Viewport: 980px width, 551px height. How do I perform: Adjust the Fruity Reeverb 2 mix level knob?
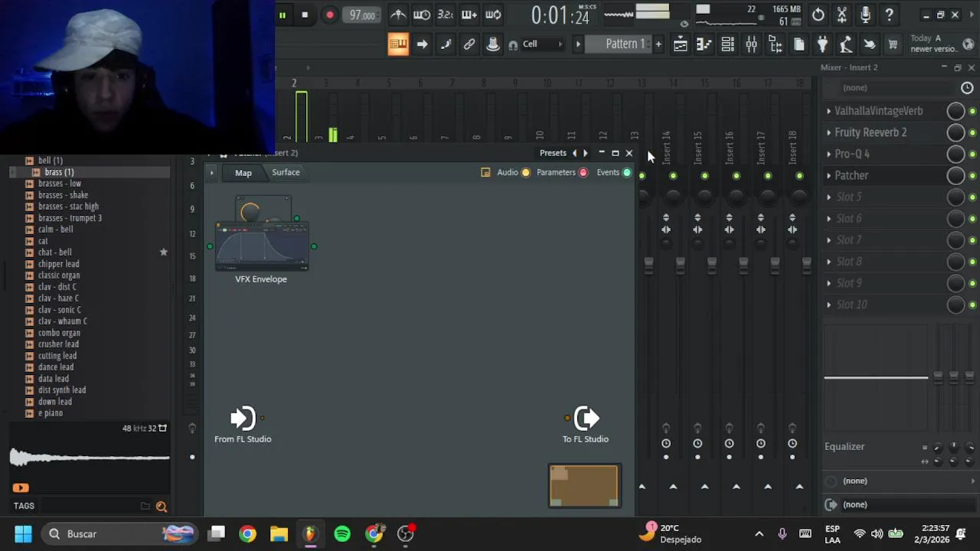pyautogui.click(x=955, y=132)
